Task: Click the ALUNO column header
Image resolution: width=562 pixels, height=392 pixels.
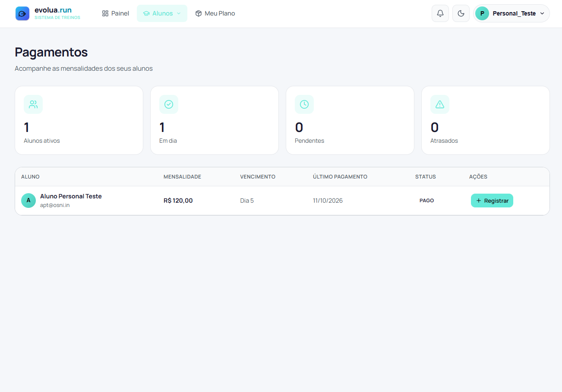Action: pyautogui.click(x=30, y=177)
